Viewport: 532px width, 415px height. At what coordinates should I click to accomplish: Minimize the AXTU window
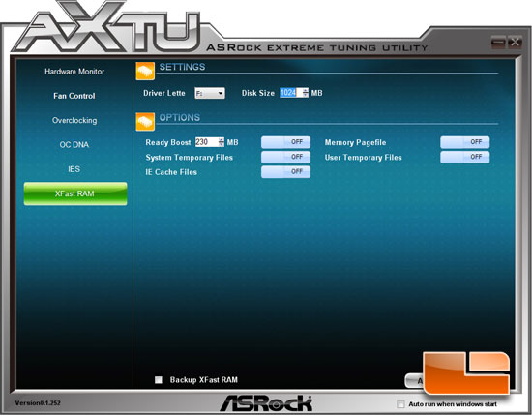498,42
